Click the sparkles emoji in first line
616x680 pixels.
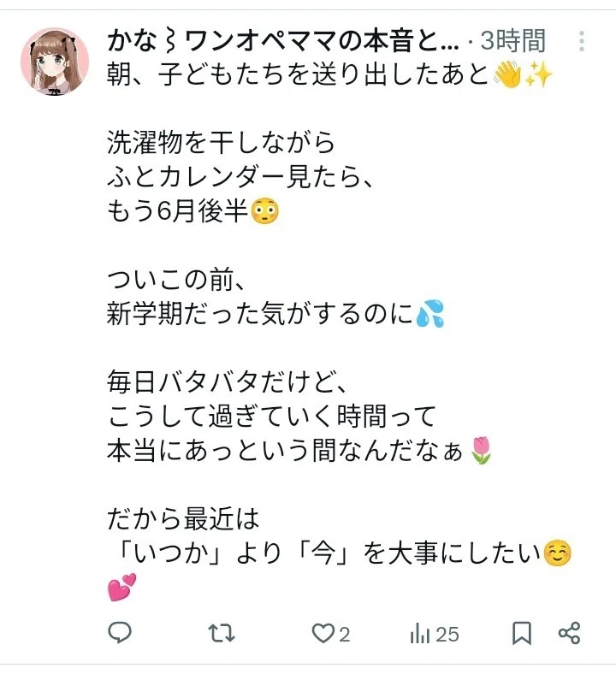click(x=539, y=75)
